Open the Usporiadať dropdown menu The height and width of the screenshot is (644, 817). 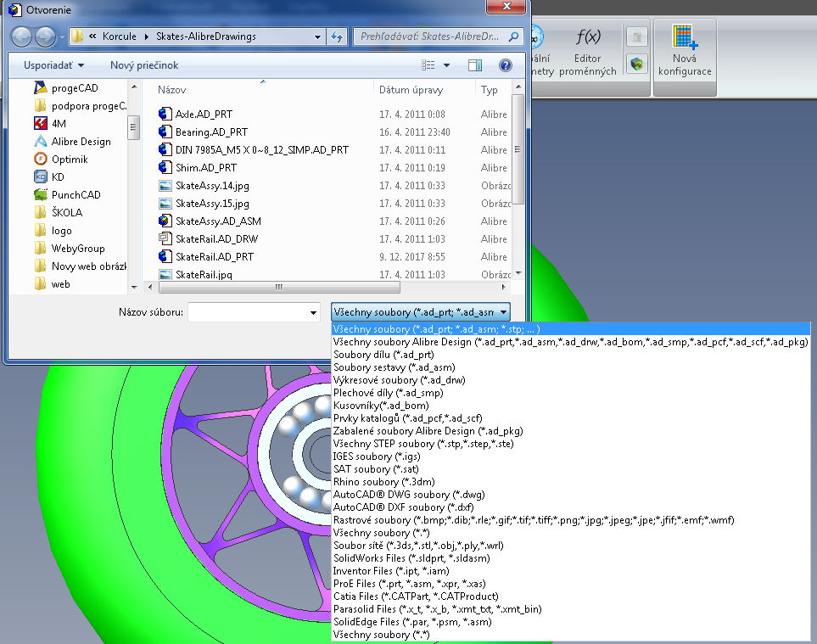[x=53, y=65]
